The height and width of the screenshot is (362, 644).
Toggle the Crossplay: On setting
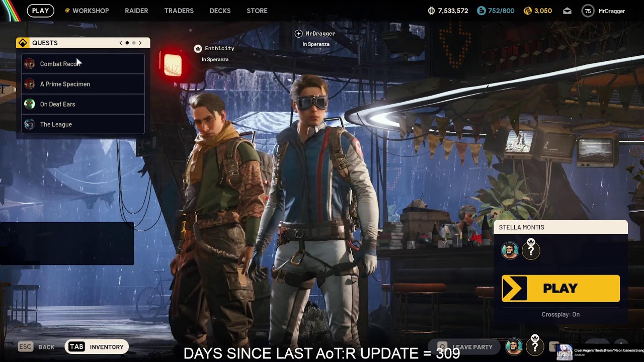pos(560,314)
